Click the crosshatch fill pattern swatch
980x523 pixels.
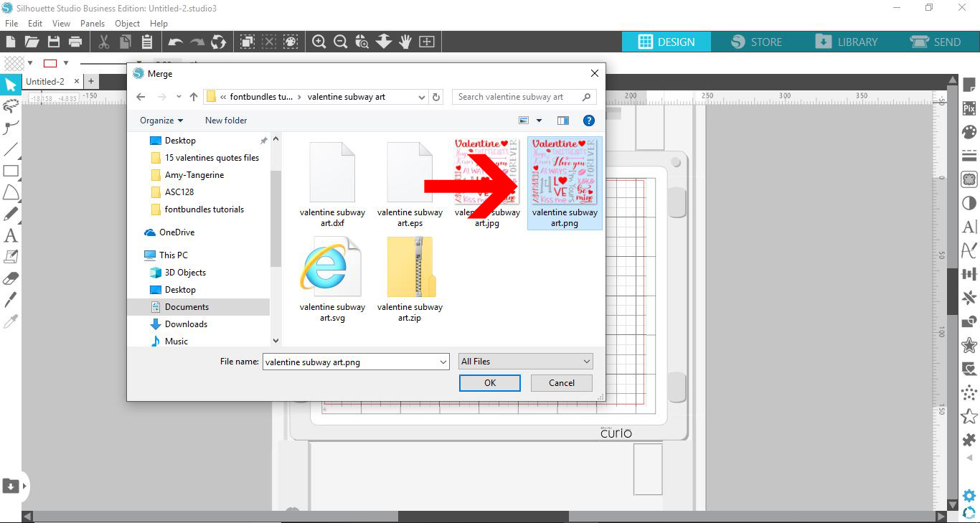(x=14, y=63)
